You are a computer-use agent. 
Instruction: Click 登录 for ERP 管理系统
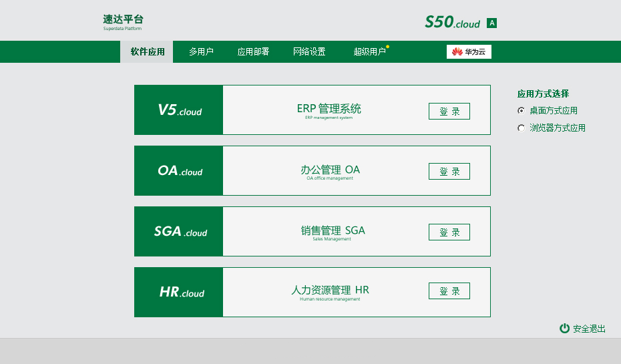449,112
